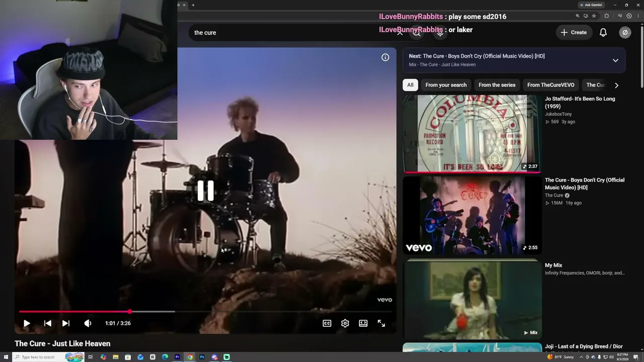Image resolution: width=644 pixels, height=362 pixels.
Task: Open 'Jo Stafford- It's Been So Long (1959)' title
Action: pyautogui.click(x=580, y=103)
